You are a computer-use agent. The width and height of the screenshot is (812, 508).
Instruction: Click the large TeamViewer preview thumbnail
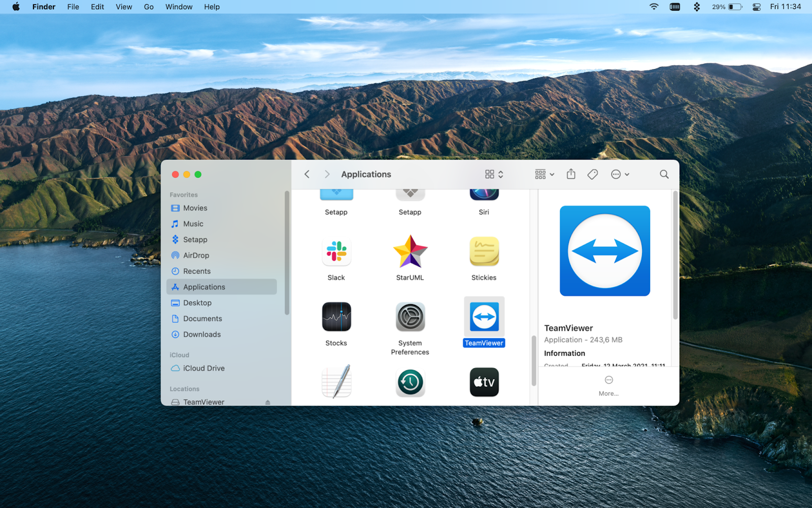click(x=605, y=251)
